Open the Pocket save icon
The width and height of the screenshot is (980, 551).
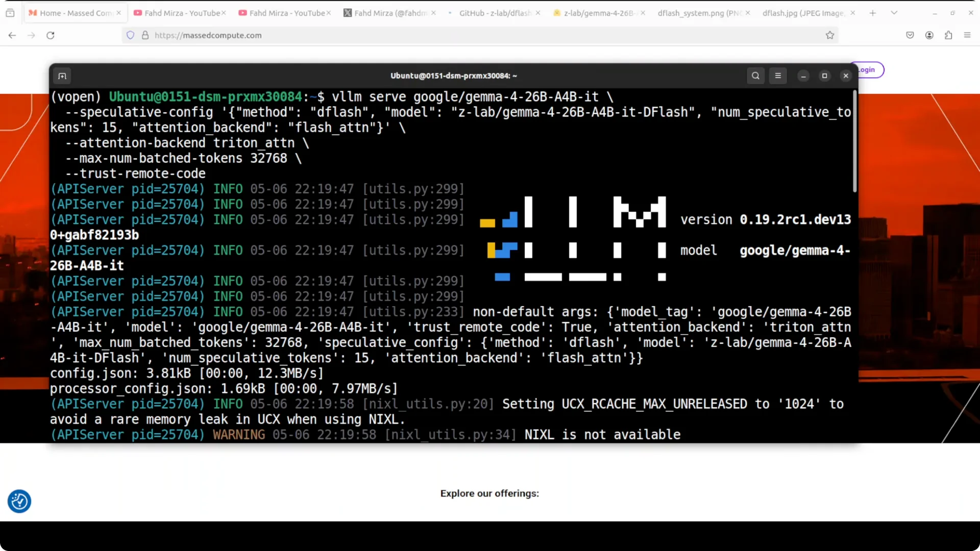(x=910, y=35)
